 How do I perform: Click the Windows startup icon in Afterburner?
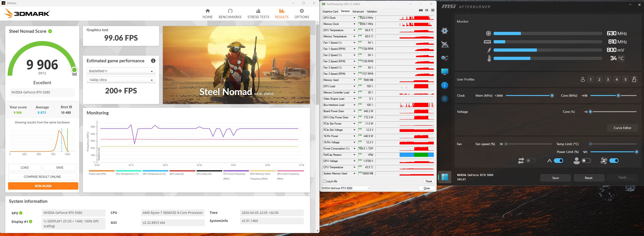(445, 177)
